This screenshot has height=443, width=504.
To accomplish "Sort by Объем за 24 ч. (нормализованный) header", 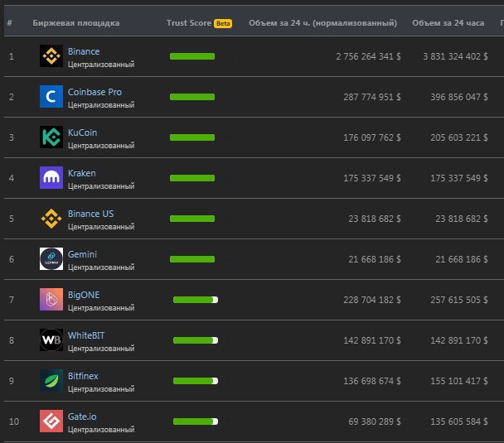I will (322, 23).
